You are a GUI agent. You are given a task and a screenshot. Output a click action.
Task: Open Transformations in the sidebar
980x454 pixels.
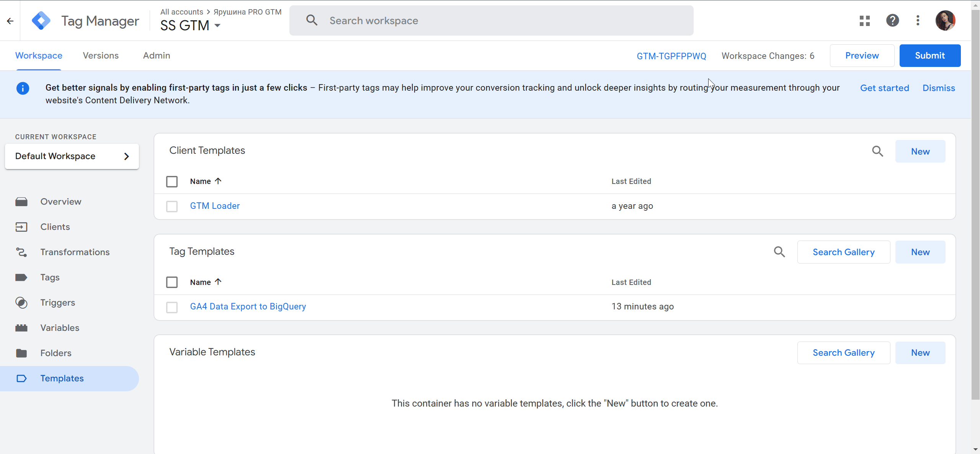point(75,252)
